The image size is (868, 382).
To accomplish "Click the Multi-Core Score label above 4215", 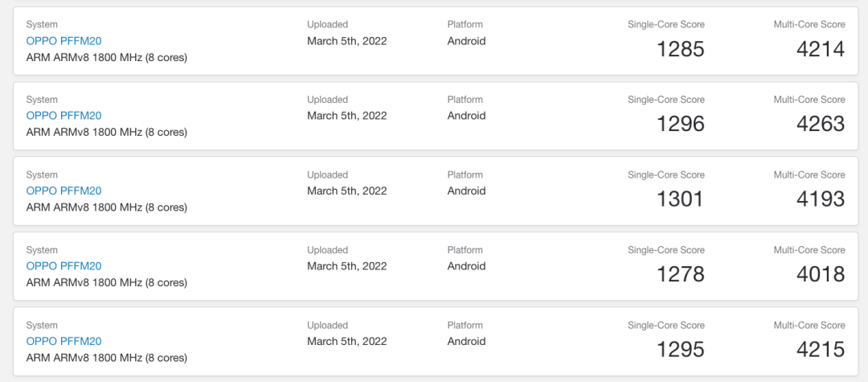I will 809,326.
